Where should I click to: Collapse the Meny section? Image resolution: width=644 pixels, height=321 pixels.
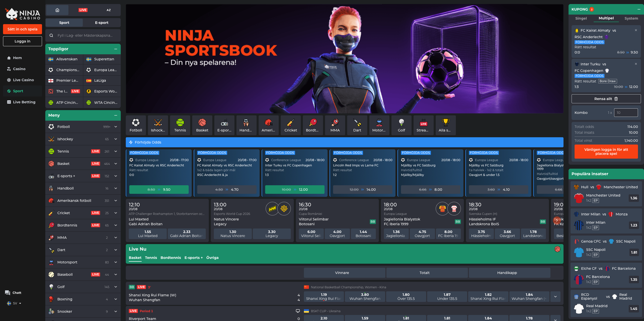click(x=116, y=115)
